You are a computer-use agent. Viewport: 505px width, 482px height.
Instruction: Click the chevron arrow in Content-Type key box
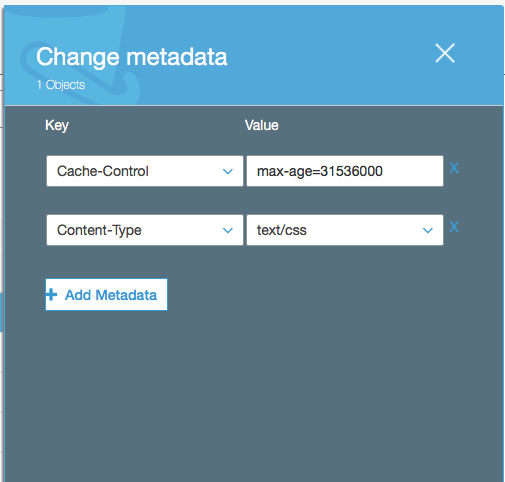[228, 230]
